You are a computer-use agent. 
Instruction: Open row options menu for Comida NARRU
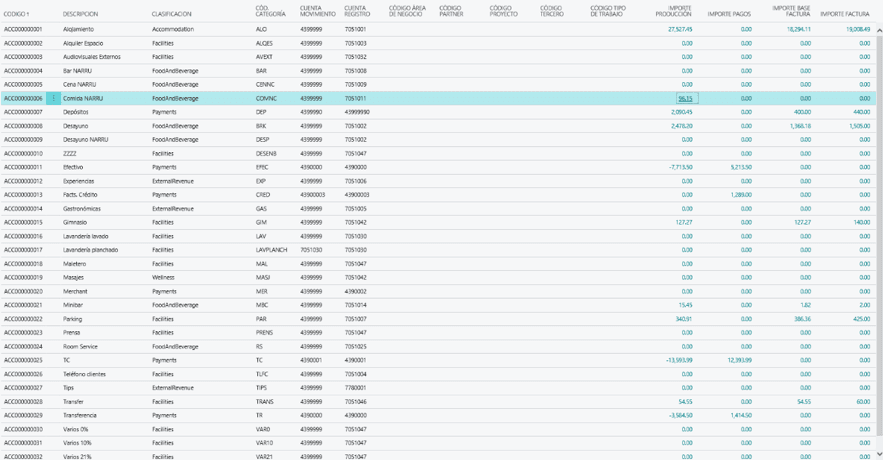coord(54,99)
